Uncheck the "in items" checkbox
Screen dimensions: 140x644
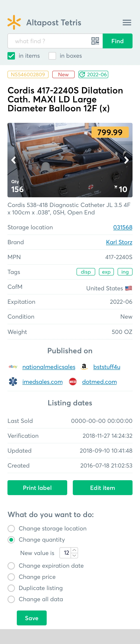click(11, 56)
